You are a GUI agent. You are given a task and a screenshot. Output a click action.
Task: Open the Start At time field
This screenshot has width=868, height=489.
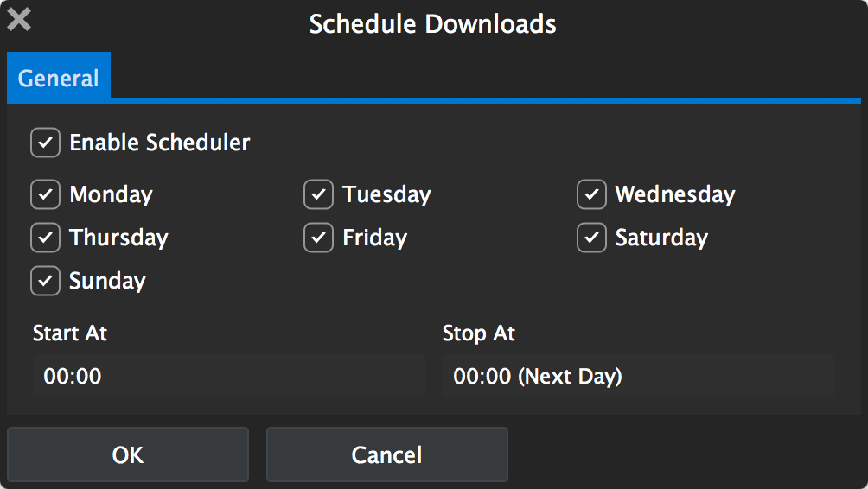click(229, 376)
